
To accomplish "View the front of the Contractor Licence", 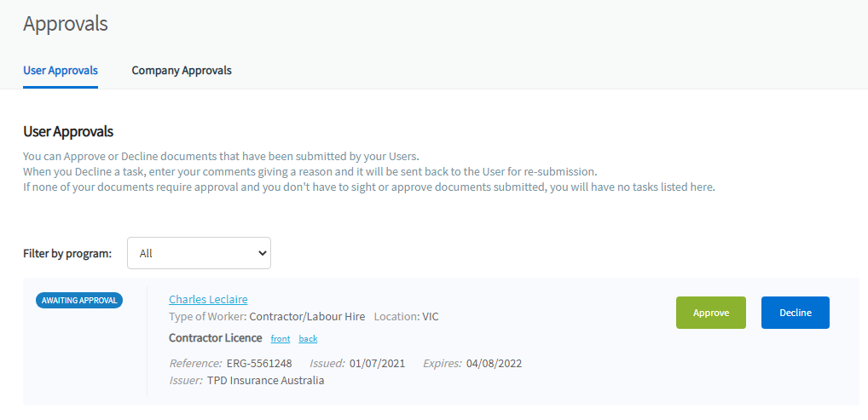I will 280,339.
